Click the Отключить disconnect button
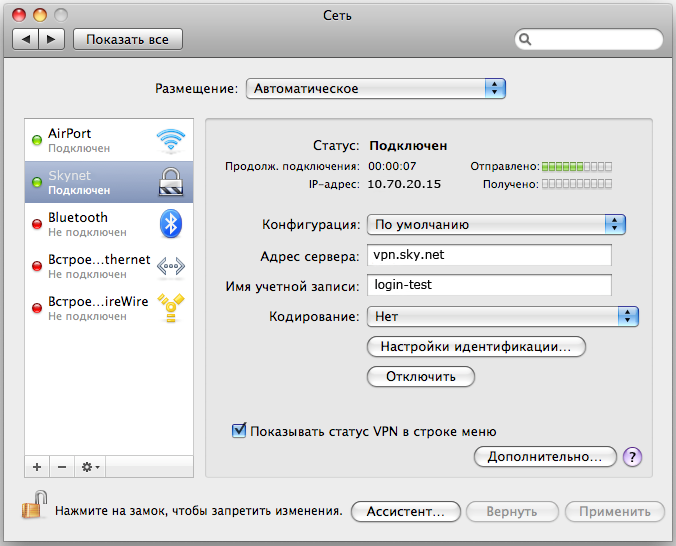The width and height of the screenshot is (676, 546). [x=421, y=377]
